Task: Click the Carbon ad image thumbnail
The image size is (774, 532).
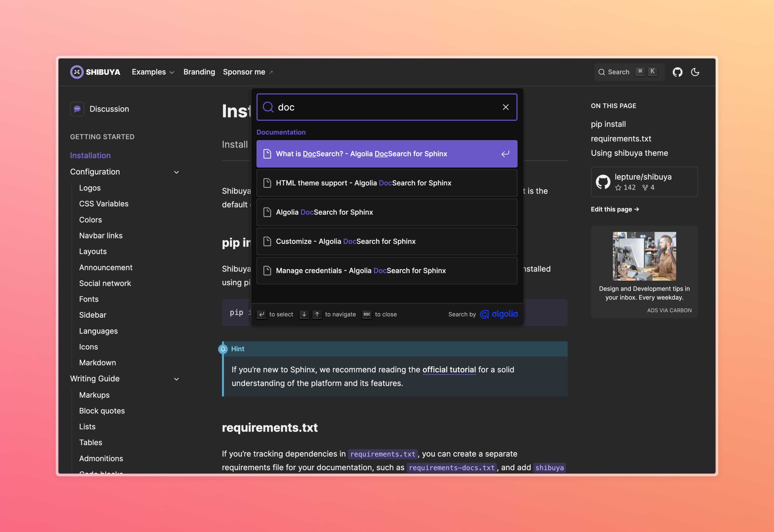Action: pyautogui.click(x=644, y=256)
